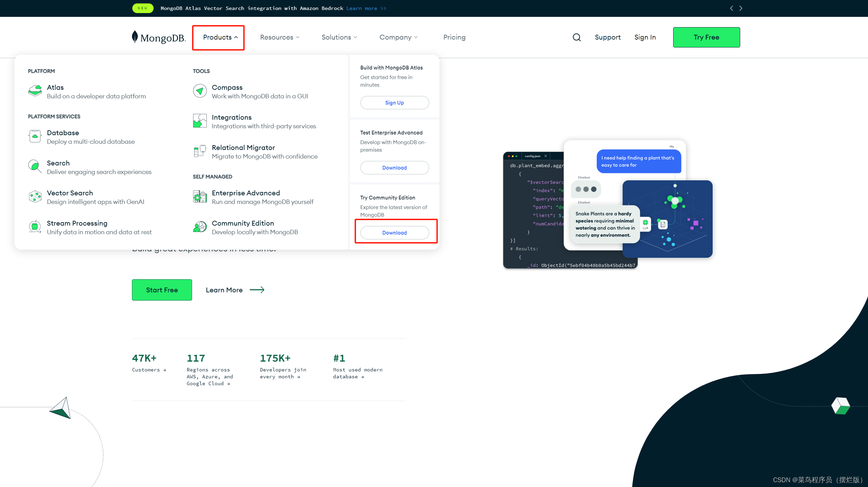Show the previous announcement banner arrow

(x=731, y=8)
